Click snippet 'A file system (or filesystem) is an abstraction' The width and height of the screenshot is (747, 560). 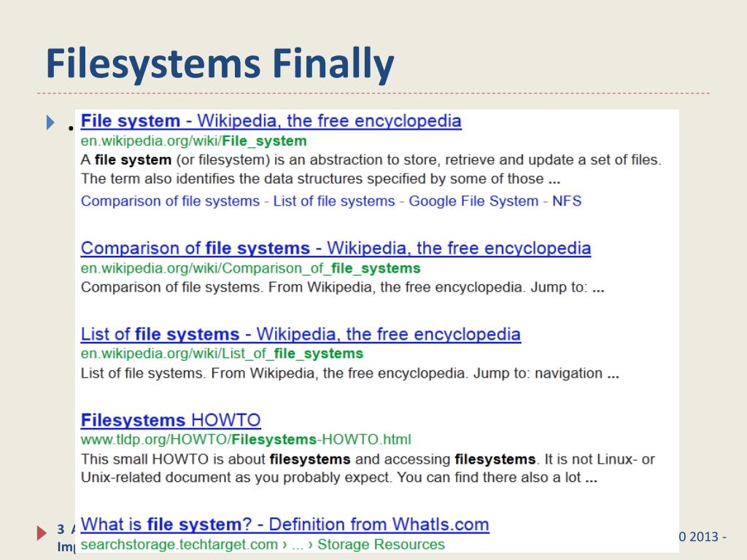point(371,160)
